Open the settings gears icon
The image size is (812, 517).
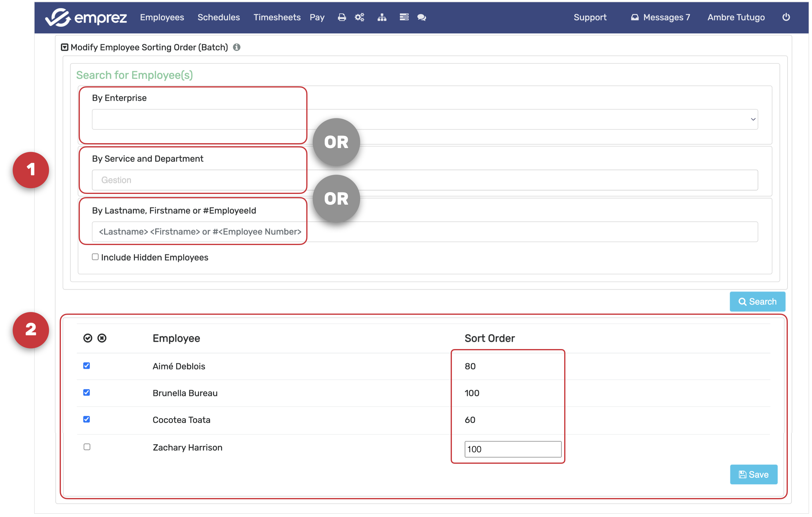(359, 17)
